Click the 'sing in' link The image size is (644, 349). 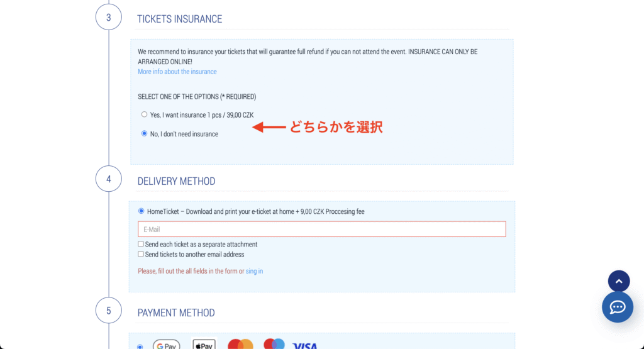point(254,271)
